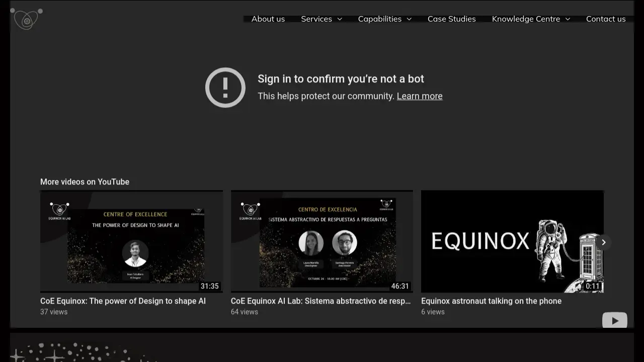The image size is (644, 362).
Task: Show next videos with right arrow
Action: (603, 242)
